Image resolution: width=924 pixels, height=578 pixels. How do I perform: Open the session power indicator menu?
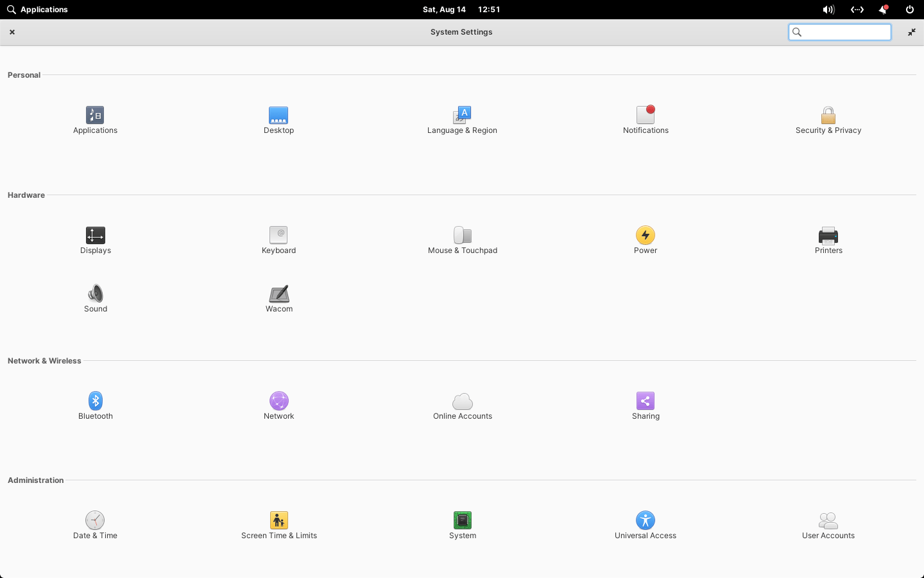pos(910,10)
